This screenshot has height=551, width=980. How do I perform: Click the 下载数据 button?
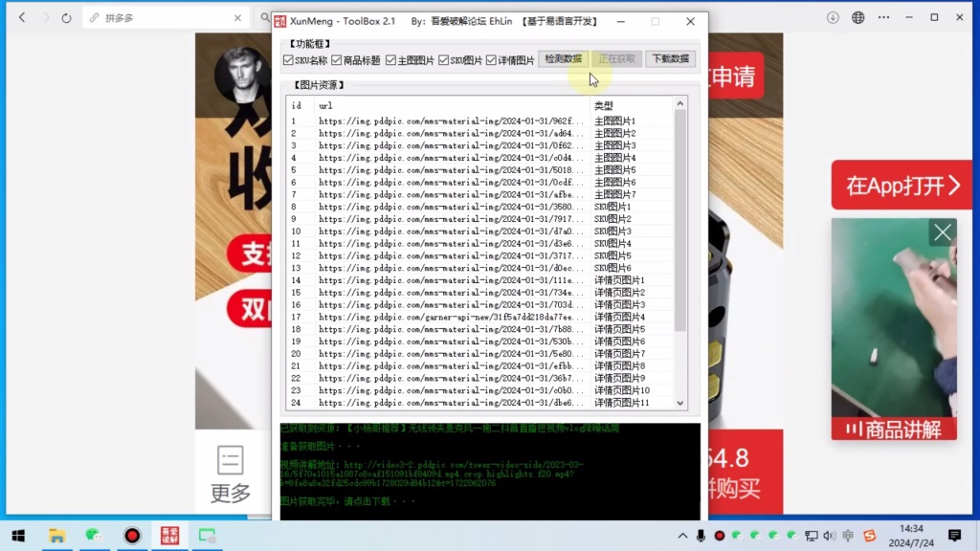(671, 58)
